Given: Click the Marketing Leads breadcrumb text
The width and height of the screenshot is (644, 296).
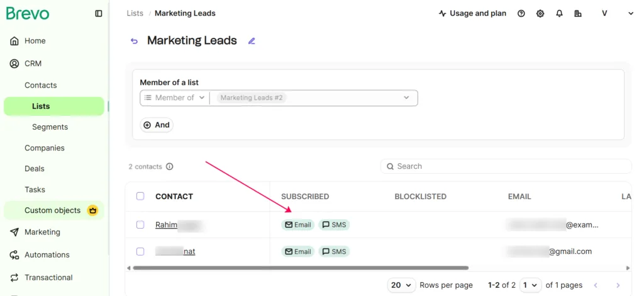Looking at the screenshot, I should point(185,14).
